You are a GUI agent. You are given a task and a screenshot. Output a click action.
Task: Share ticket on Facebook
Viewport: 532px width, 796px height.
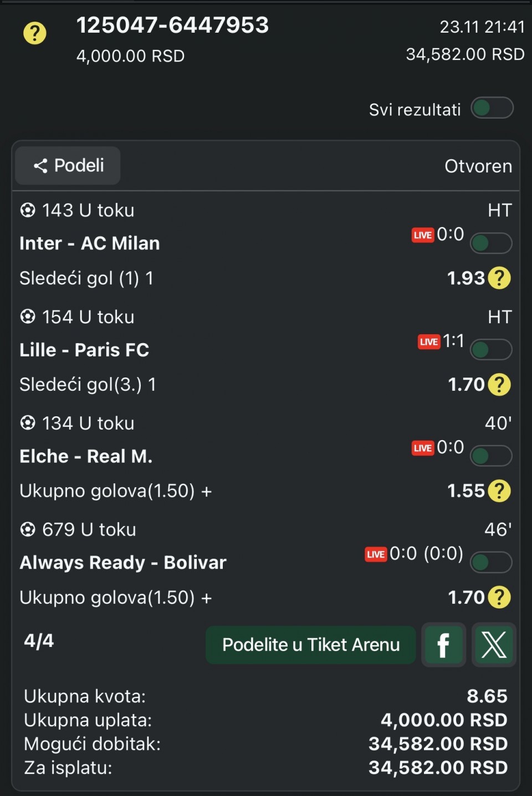(443, 645)
